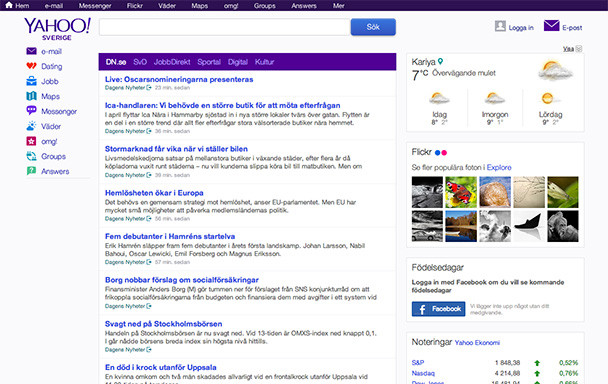The height and width of the screenshot is (384, 608).
Task: Click Vader in the top navigation bar
Action: tap(167, 5)
